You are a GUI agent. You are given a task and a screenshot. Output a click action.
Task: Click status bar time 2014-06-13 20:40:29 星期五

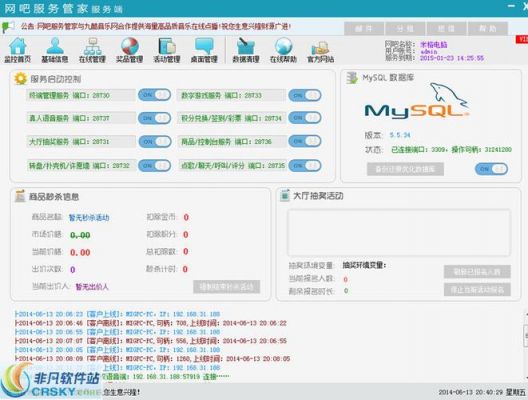[482, 392]
